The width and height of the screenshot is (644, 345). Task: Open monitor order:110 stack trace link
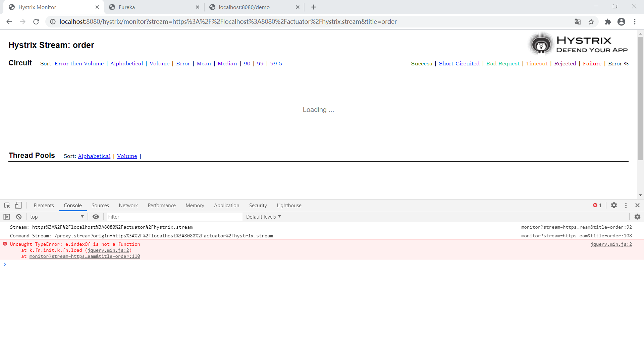tap(85, 256)
